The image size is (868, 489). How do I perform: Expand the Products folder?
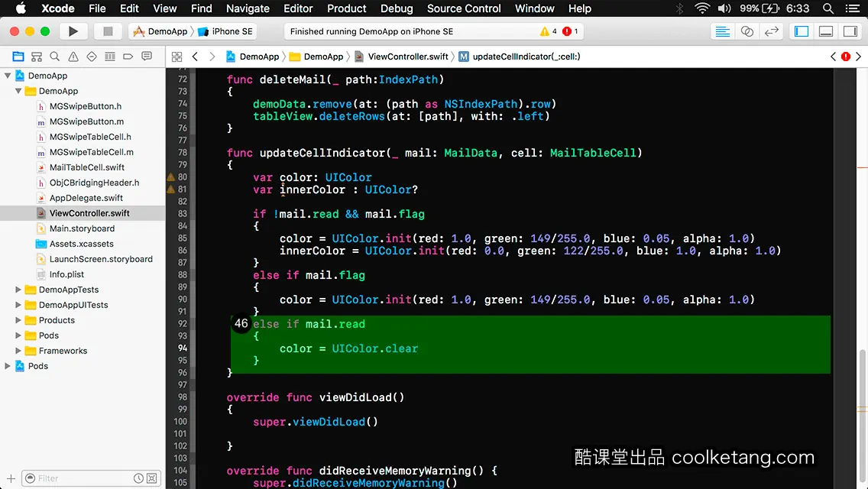[18, 320]
